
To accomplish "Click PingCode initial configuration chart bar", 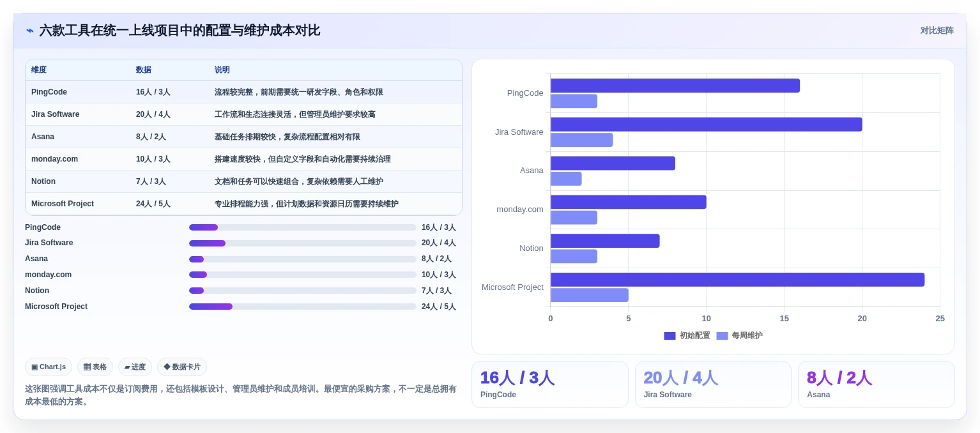I will coord(675,86).
